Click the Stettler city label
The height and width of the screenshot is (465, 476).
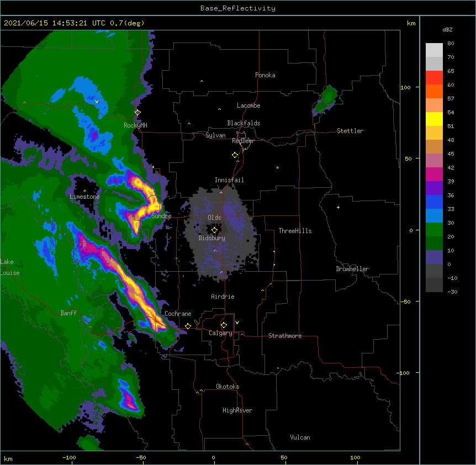click(350, 131)
